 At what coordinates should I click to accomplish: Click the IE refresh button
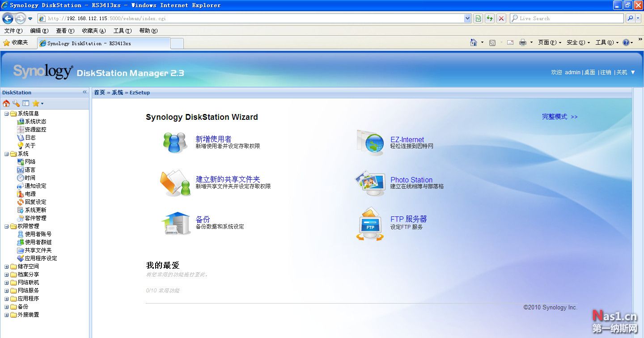tap(490, 18)
